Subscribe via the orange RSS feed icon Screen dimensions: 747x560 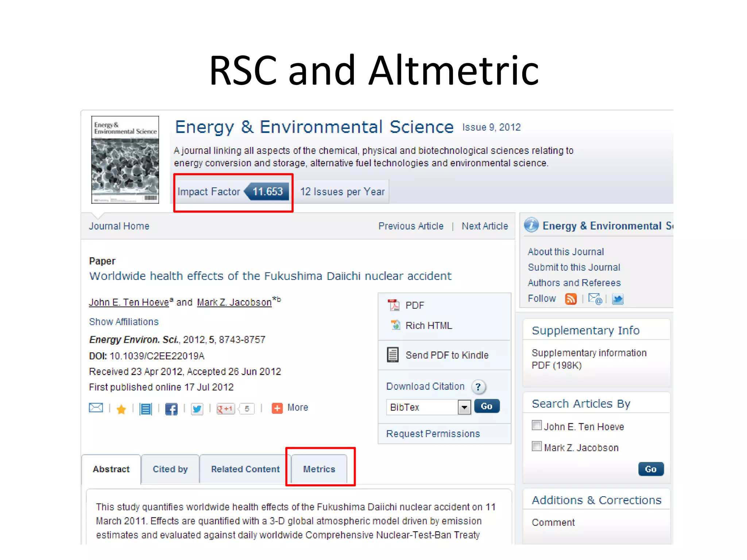coord(570,299)
